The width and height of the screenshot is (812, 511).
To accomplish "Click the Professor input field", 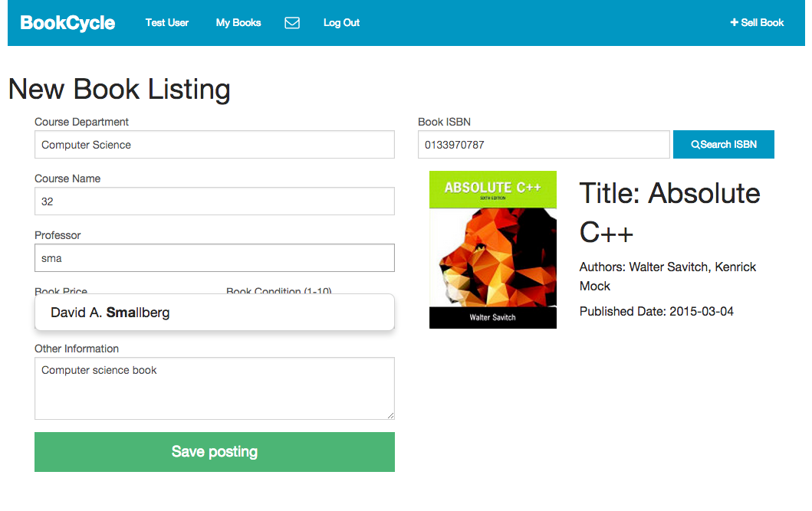I will click(215, 258).
